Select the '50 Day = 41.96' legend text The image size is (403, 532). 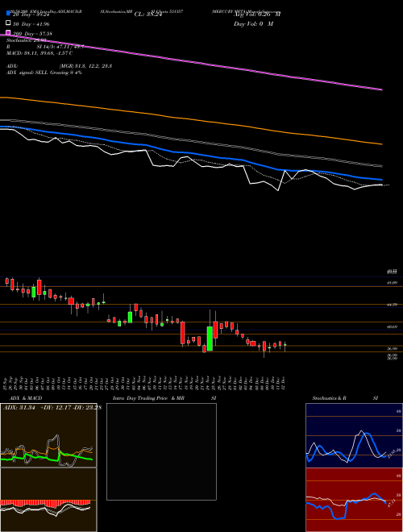31,24
